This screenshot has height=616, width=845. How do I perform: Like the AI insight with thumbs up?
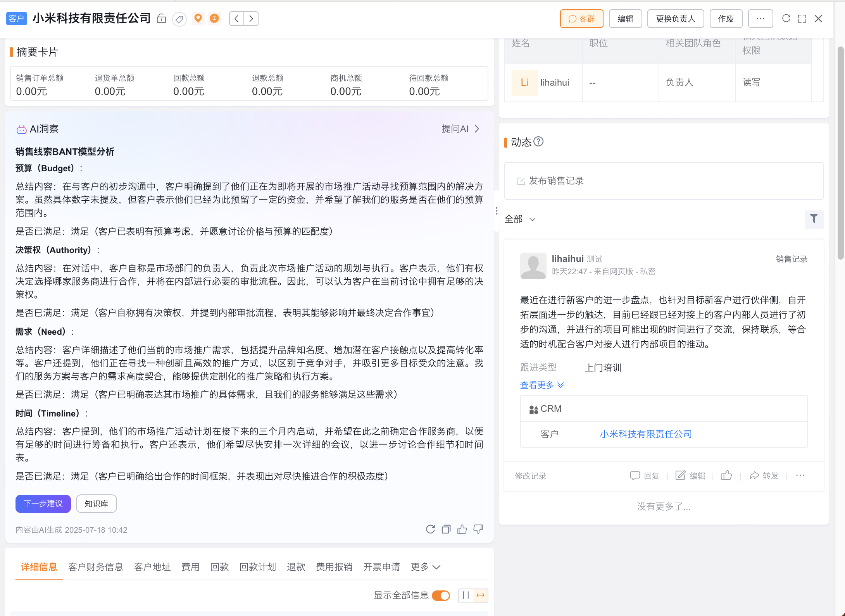pos(462,529)
